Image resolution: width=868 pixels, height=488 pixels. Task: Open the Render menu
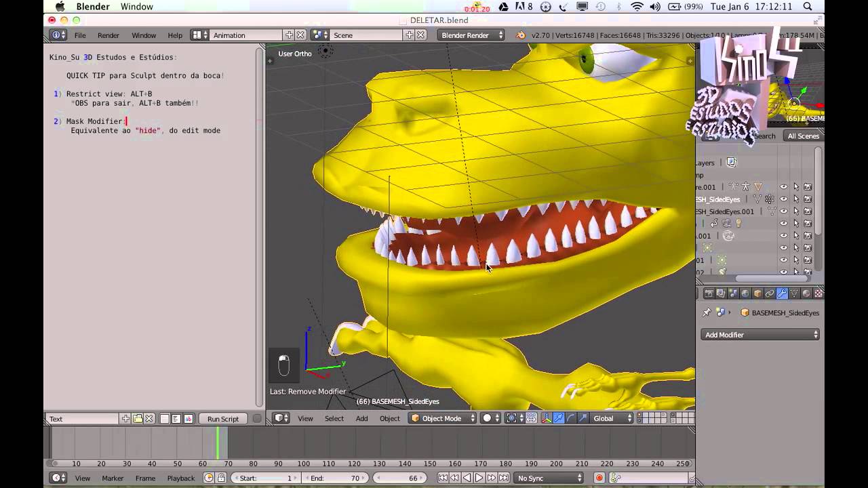click(x=108, y=35)
